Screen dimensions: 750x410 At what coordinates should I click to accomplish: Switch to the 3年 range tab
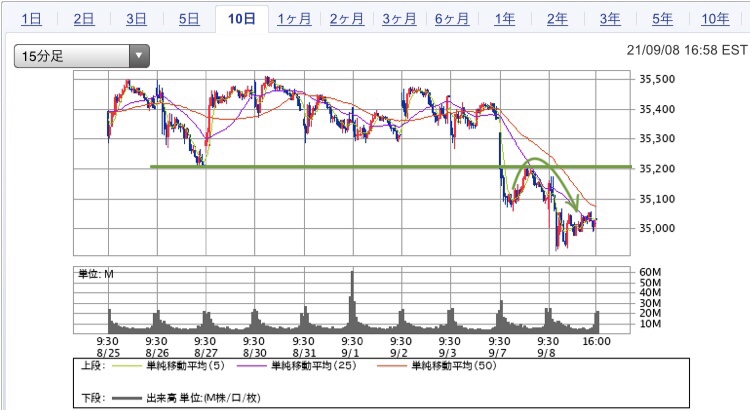(610, 19)
